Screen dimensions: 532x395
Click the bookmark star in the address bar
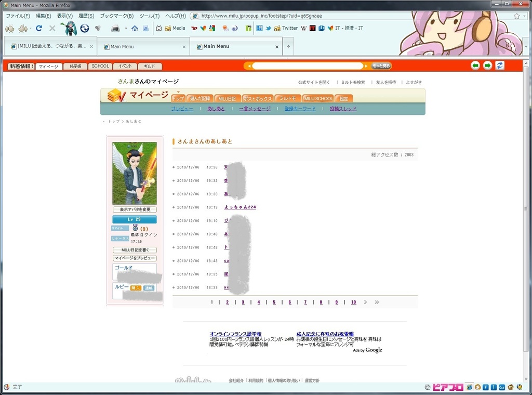[x=517, y=16]
